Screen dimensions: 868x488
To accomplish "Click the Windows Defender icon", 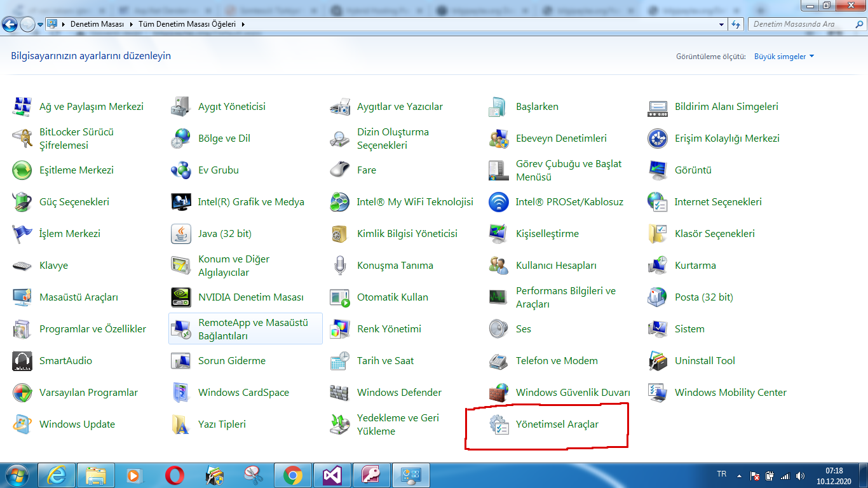I will 340,393.
